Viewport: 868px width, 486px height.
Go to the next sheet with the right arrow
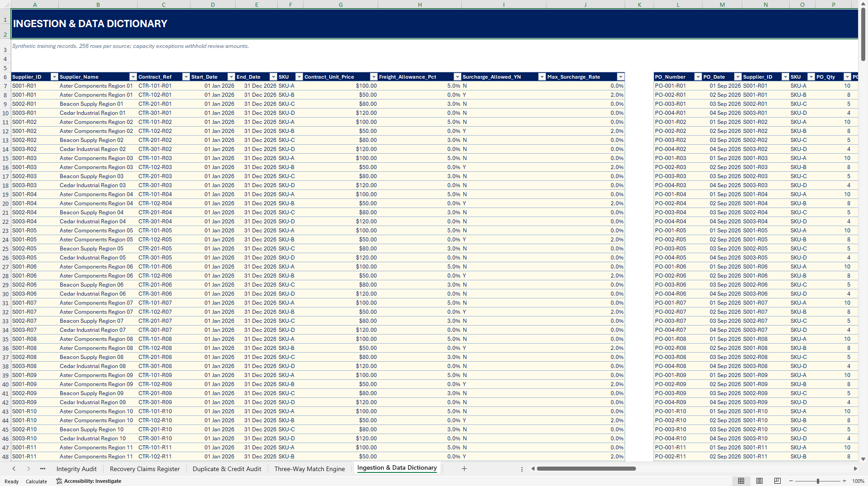tap(28, 469)
